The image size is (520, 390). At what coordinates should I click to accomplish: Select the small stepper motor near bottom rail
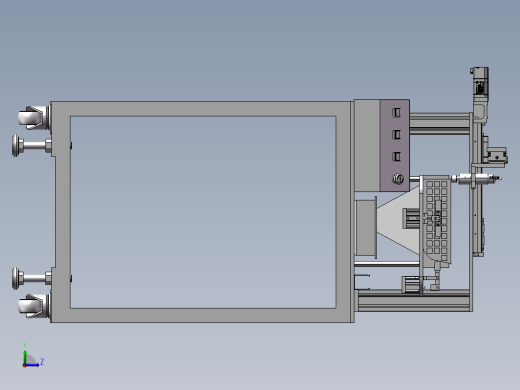411,285
